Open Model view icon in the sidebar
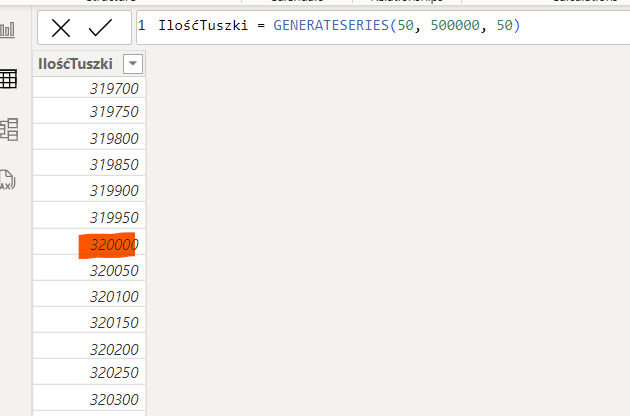The height and width of the screenshot is (416, 630). point(9,129)
